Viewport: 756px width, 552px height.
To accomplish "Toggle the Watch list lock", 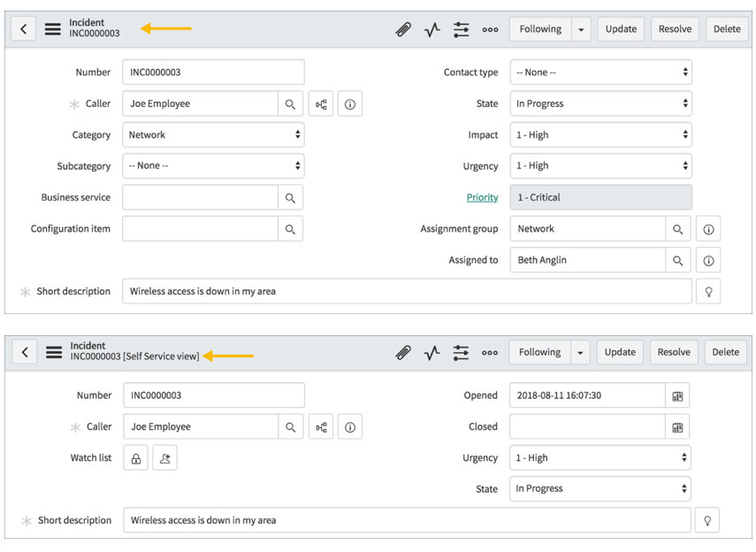I will click(135, 457).
